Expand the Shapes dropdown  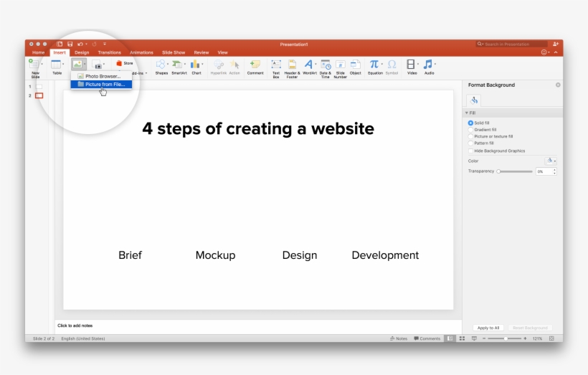pyautogui.click(x=167, y=65)
